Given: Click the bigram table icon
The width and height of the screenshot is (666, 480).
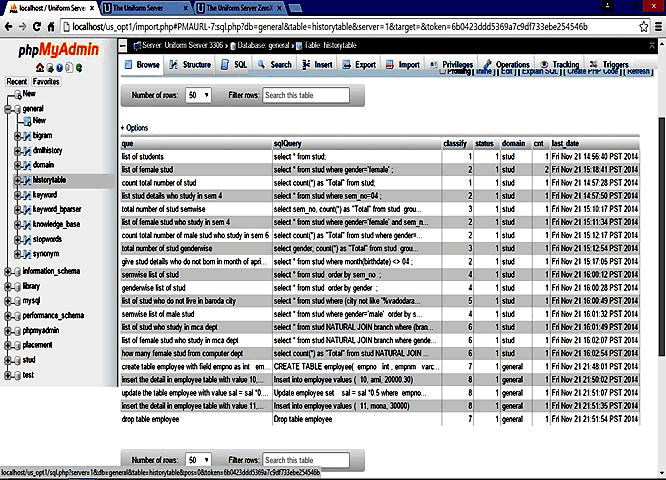Looking at the screenshot, I should click(x=25, y=134).
